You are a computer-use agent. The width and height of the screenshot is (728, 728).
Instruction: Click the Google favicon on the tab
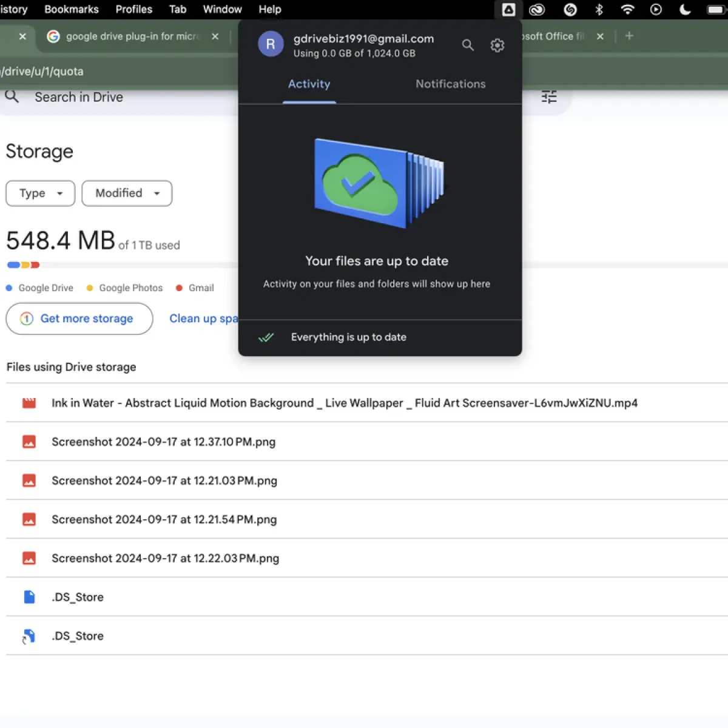click(53, 36)
